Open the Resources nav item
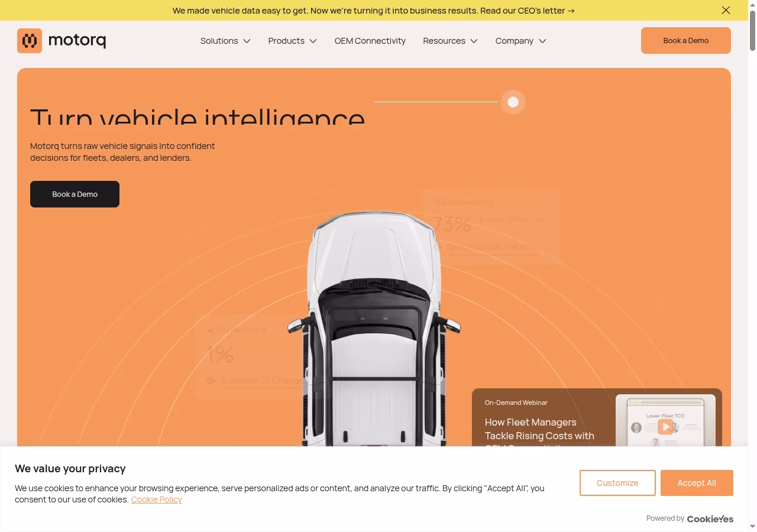 pyautogui.click(x=444, y=41)
